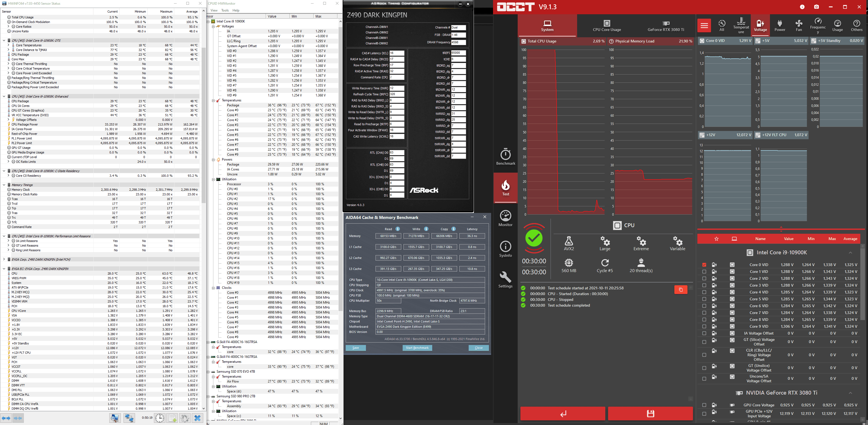Select the Power sensor tab in OCCT
Image resolution: width=868 pixels, height=425 pixels.
[x=780, y=25]
